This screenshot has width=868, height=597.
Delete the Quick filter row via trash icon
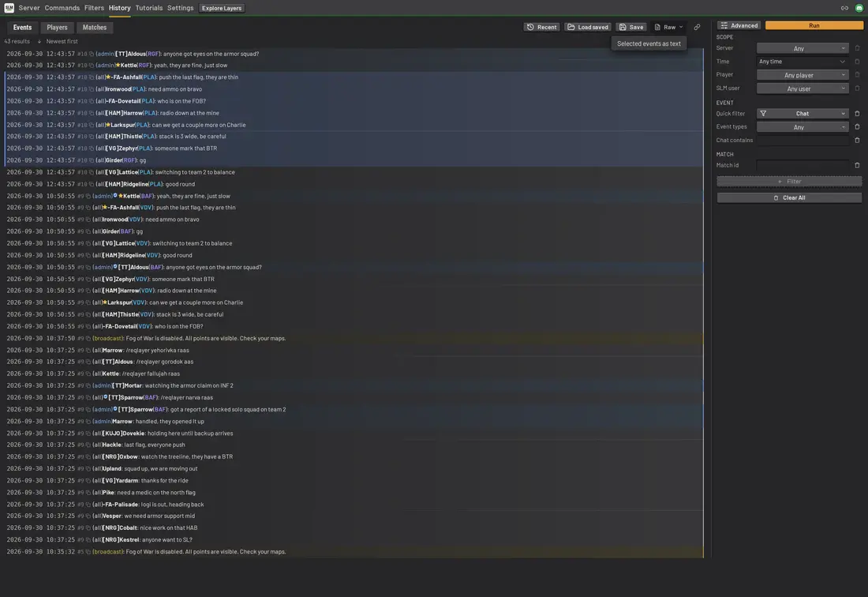click(x=857, y=114)
